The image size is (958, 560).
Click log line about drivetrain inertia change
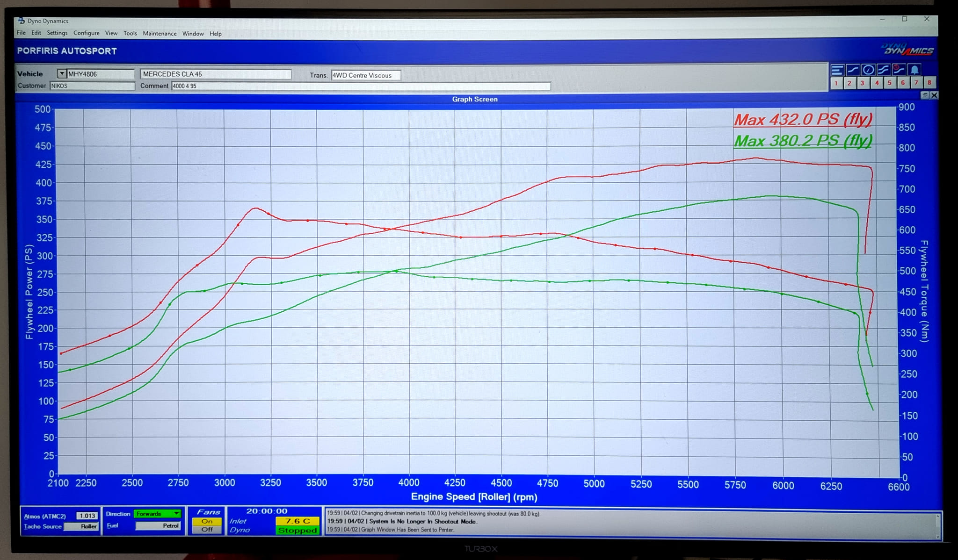(433, 513)
